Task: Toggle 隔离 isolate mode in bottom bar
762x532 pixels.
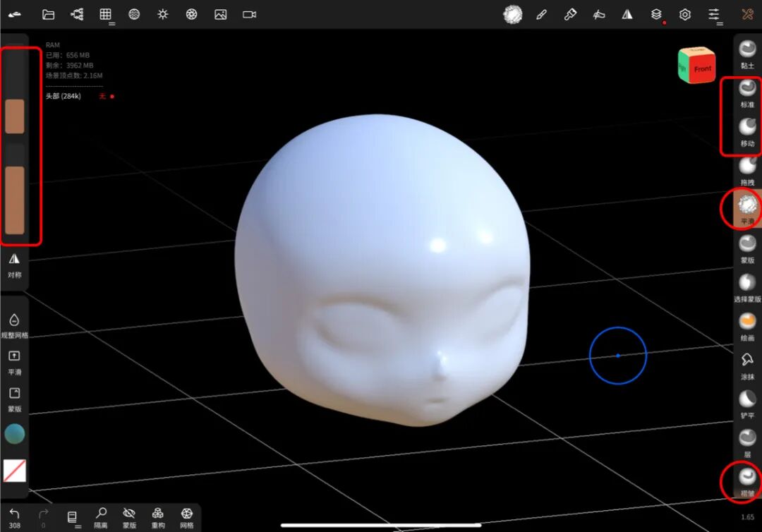Action: click(x=101, y=518)
